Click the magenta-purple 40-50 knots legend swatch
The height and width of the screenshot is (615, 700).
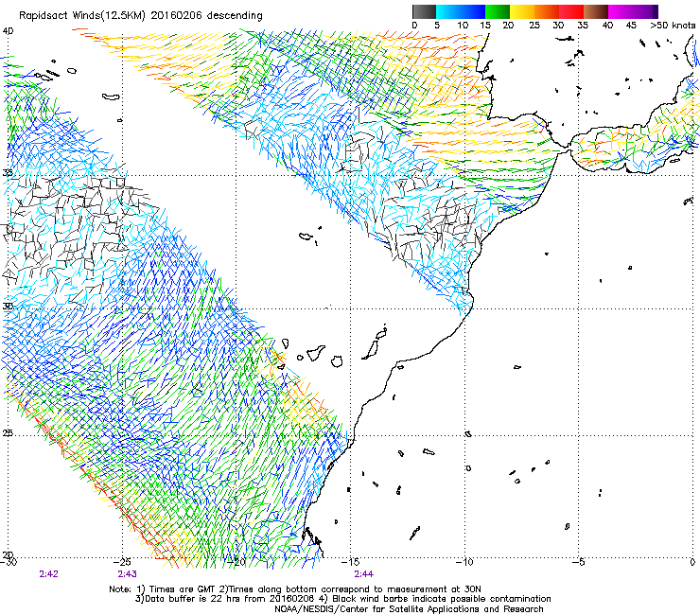pos(633,11)
